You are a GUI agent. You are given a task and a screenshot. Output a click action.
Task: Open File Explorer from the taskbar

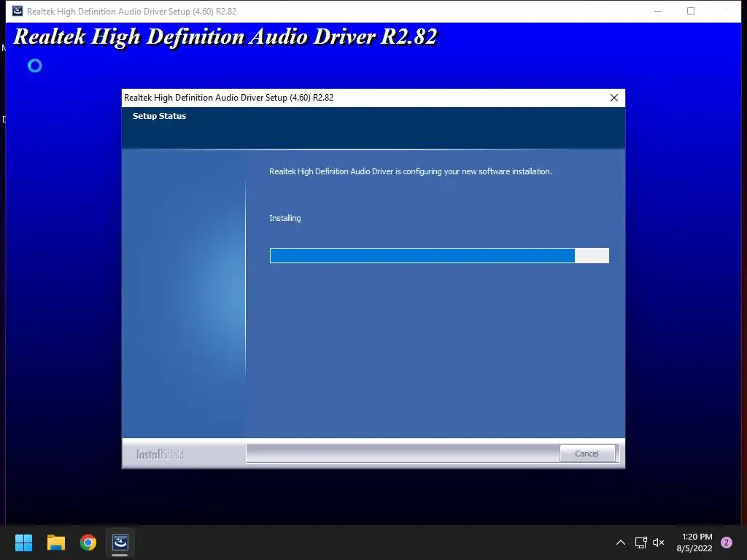point(55,542)
